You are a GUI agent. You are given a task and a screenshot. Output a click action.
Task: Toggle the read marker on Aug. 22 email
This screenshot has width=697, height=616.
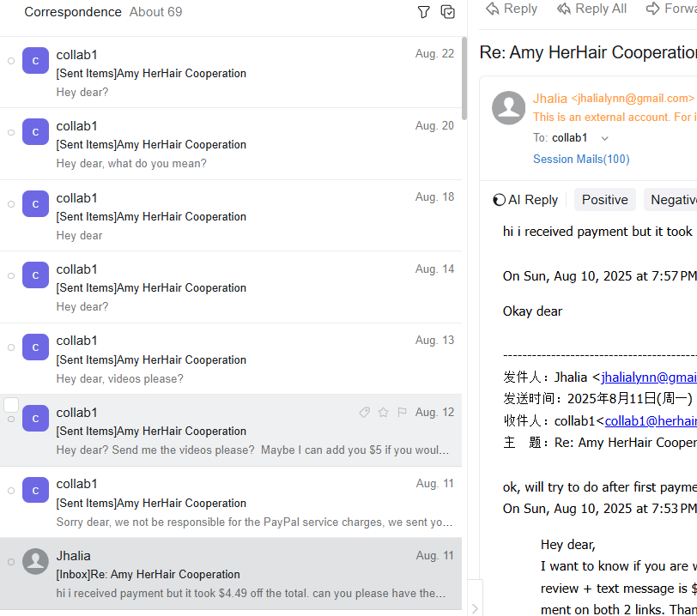click(11, 61)
